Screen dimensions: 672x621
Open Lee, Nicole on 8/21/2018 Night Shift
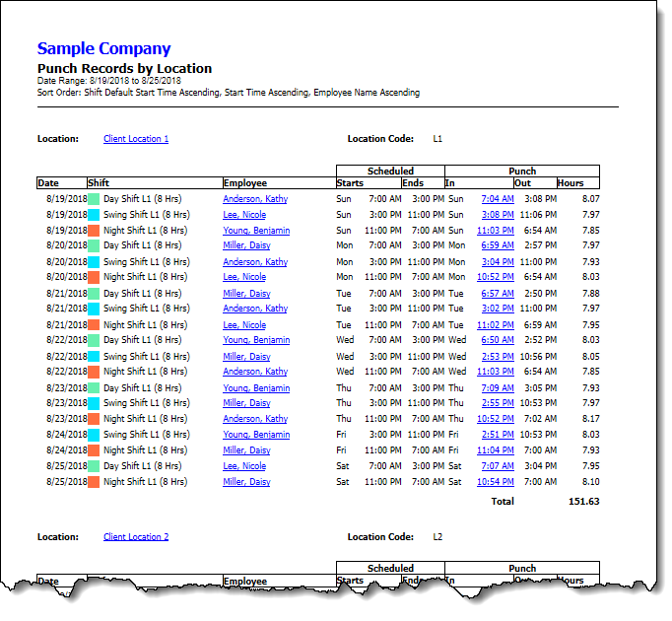[244, 324]
